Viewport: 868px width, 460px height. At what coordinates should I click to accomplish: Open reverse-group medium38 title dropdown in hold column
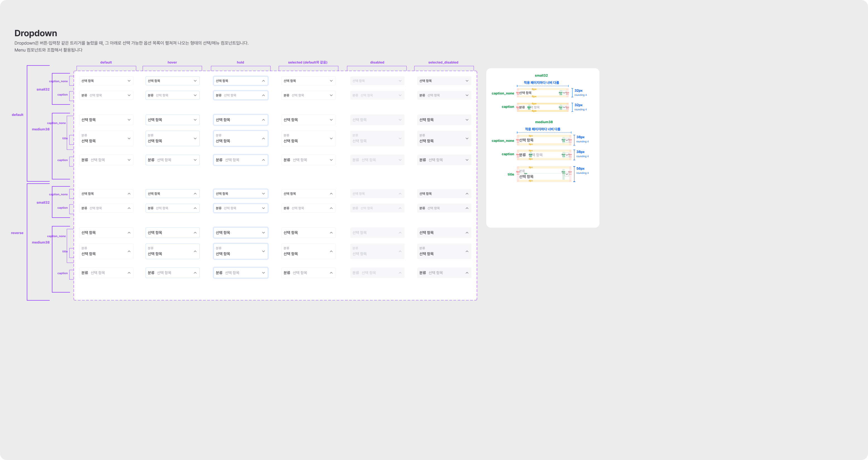point(241,251)
